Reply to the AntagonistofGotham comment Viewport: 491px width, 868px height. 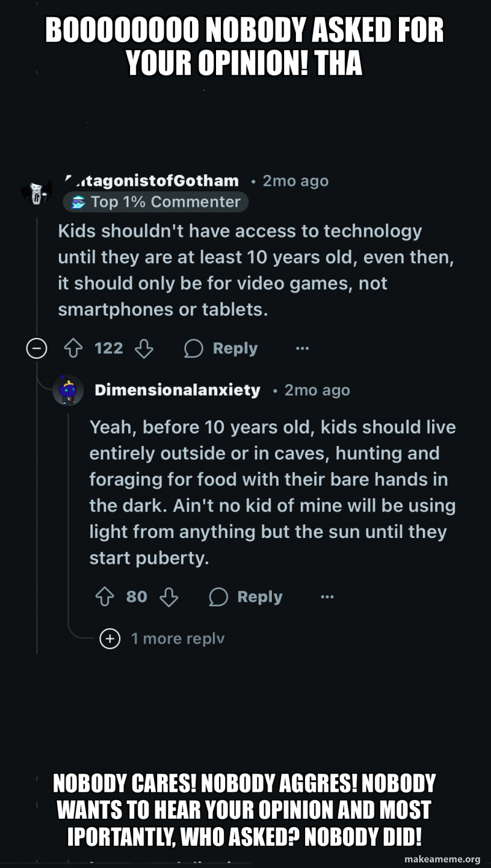[221, 349]
